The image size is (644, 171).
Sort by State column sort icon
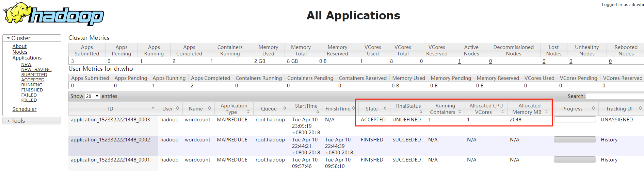click(385, 108)
